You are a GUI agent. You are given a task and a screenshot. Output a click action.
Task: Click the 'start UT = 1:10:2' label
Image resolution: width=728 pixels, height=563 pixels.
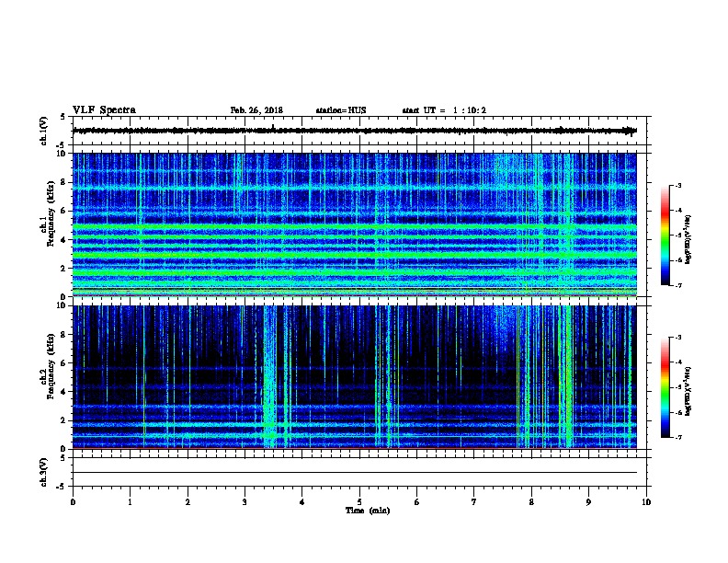click(x=444, y=110)
